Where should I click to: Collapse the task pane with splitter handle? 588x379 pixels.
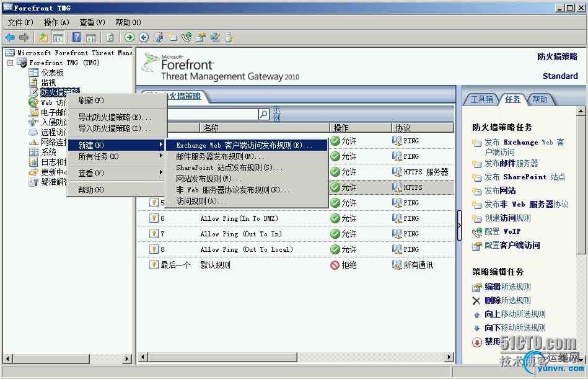[x=459, y=226]
